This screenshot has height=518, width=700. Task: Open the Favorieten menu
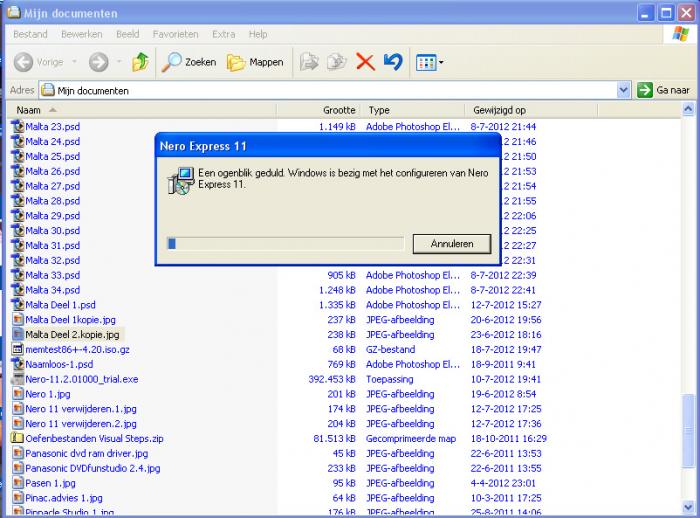pyautogui.click(x=175, y=34)
